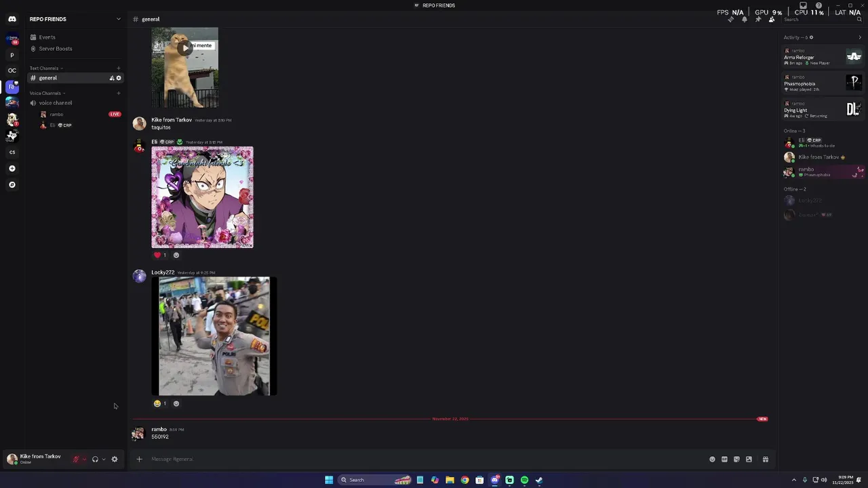Open the Phasmophobia activity card
This screenshot has height=488, width=868.
tap(823, 83)
